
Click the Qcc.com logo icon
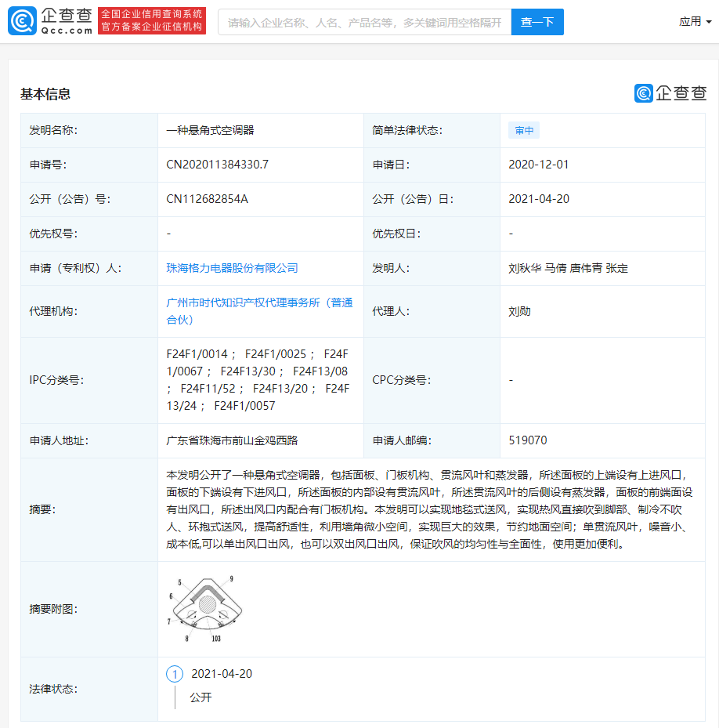coord(22,21)
